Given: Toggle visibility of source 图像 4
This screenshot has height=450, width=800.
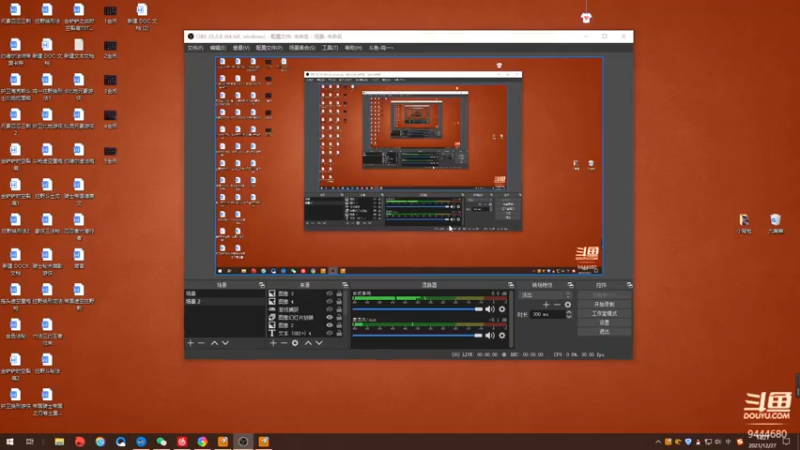Looking at the screenshot, I should (330, 302).
